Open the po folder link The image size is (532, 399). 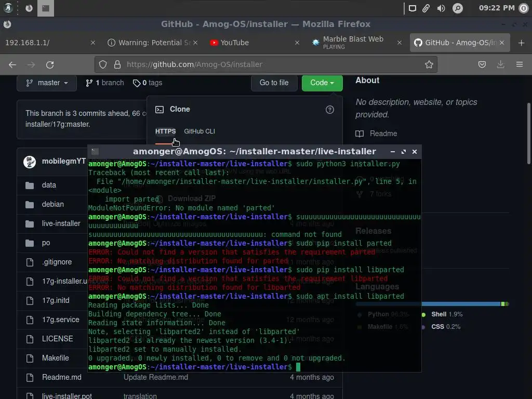pos(46,243)
